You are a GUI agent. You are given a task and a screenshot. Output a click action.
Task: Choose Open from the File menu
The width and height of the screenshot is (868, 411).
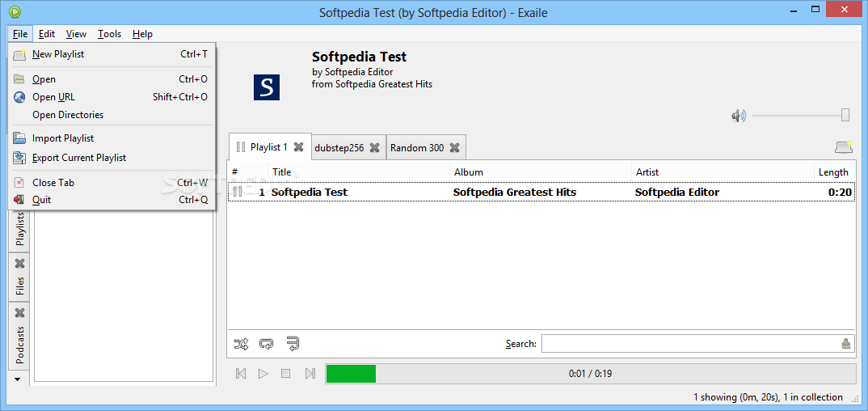click(112, 79)
